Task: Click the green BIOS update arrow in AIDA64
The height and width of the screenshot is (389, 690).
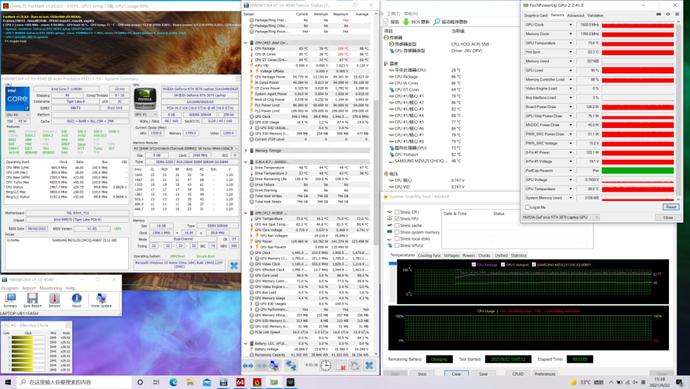Action: coord(406,22)
